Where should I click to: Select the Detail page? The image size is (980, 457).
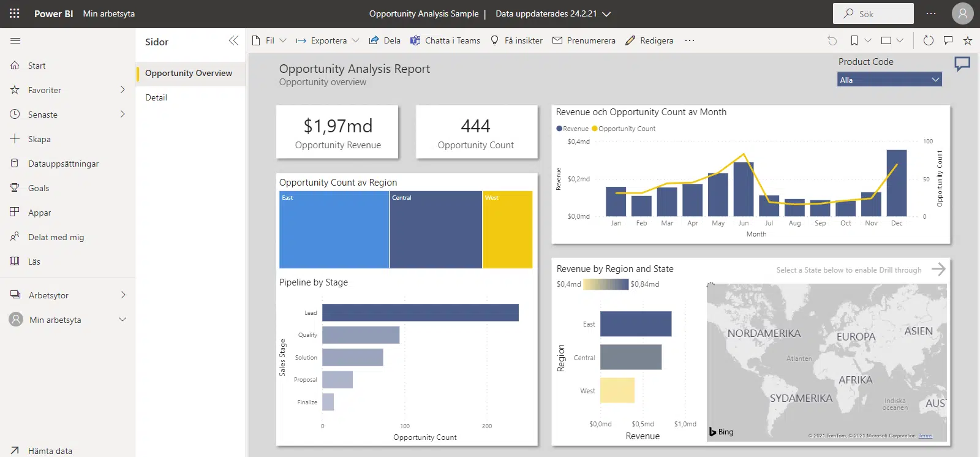156,97
